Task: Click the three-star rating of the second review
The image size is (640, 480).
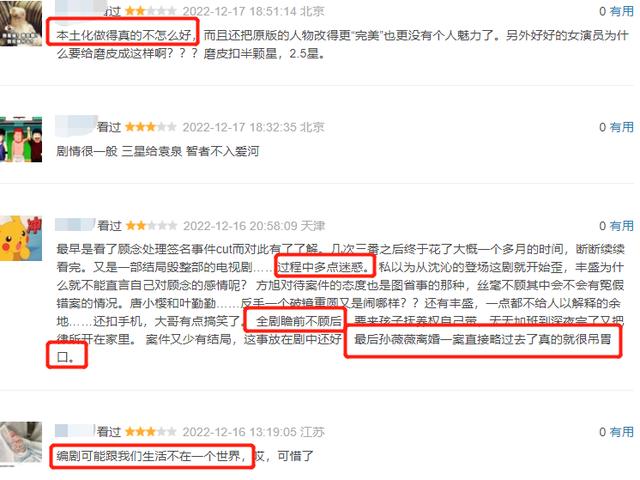Action: [151, 127]
